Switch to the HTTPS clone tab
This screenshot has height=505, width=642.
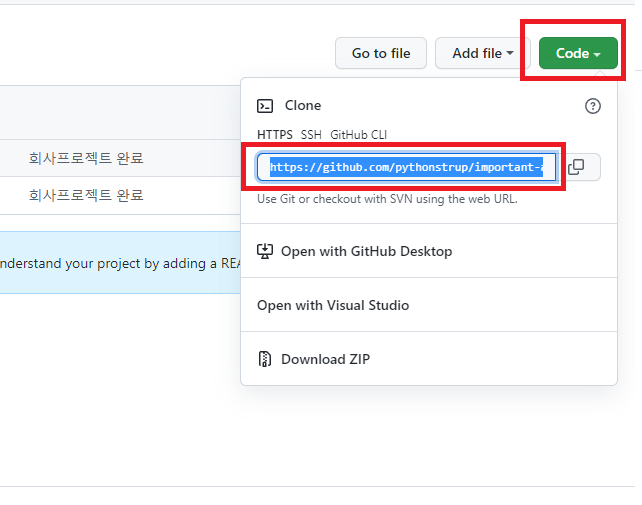click(275, 135)
